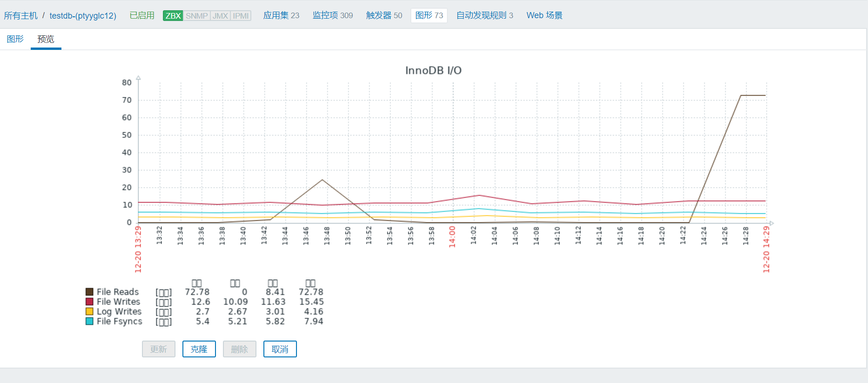Go to 触发器 50 section

[x=384, y=15]
